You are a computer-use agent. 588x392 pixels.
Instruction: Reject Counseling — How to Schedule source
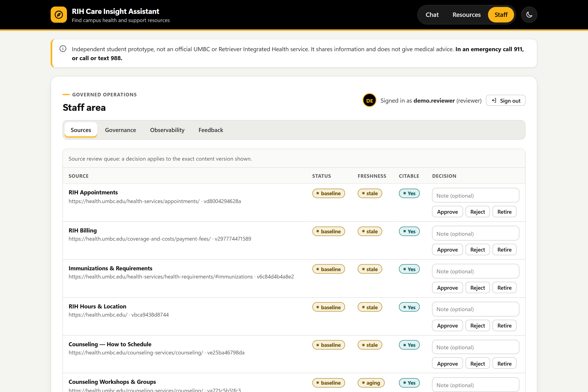point(477,363)
